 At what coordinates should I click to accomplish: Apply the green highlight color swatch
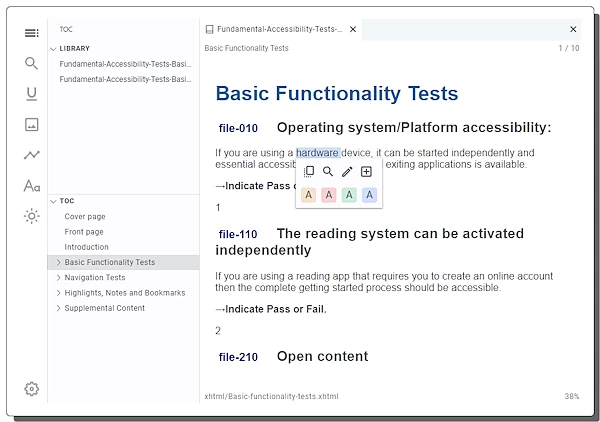coord(349,195)
